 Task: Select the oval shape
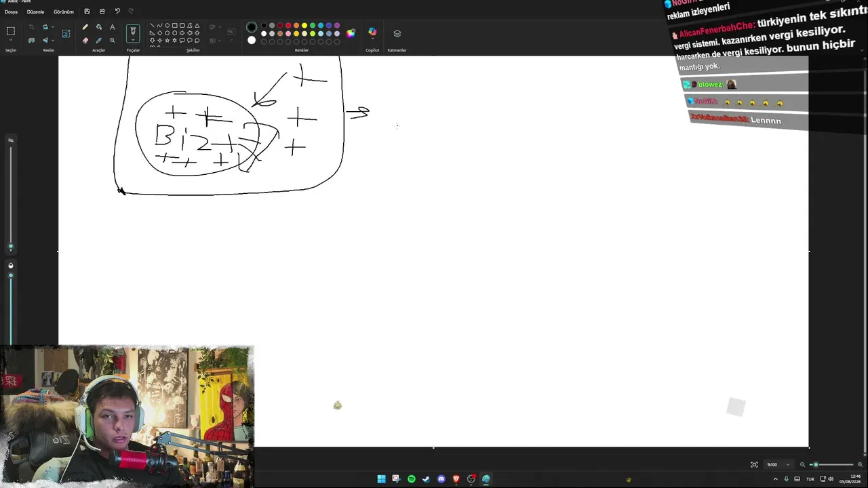pos(167,26)
